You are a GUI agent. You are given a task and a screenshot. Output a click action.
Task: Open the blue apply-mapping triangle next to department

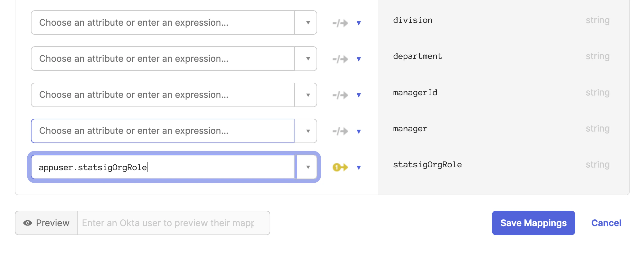point(359,59)
